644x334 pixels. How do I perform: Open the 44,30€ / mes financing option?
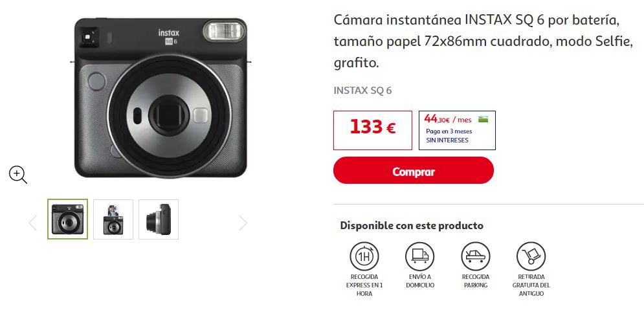click(457, 130)
